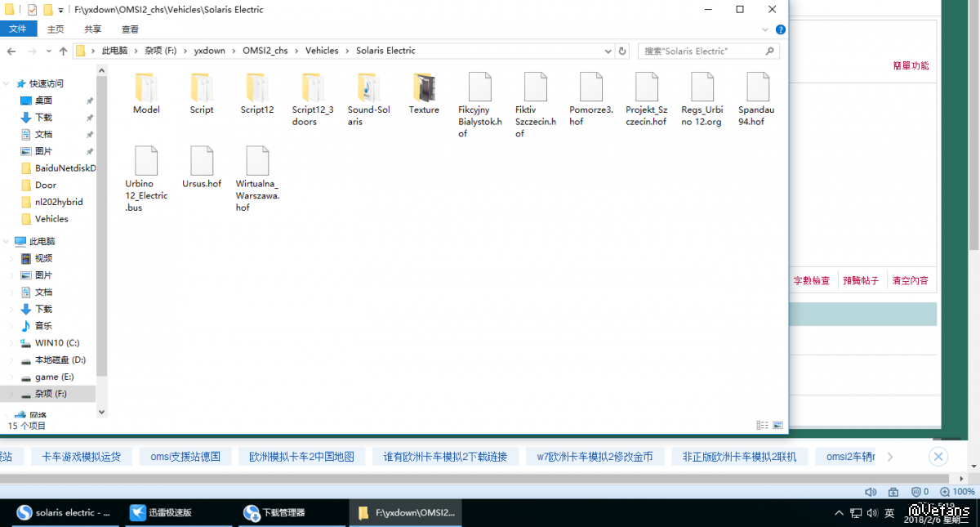Viewport: 980px width, 527px height.
Task: Open the Model folder
Action: coord(146,93)
